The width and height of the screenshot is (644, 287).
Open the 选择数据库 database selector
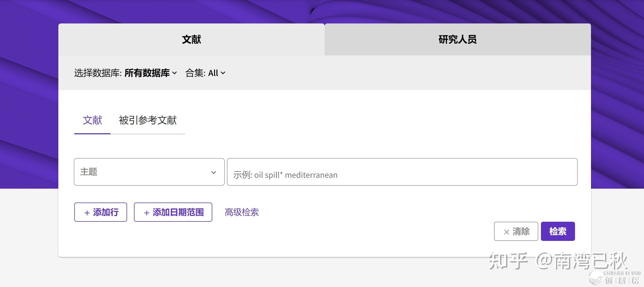click(125, 73)
